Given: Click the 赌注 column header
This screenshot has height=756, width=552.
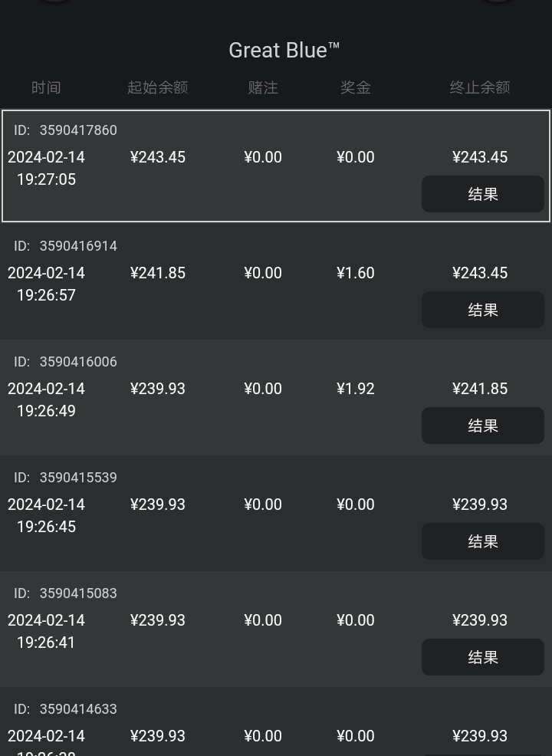Looking at the screenshot, I should coord(263,87).
